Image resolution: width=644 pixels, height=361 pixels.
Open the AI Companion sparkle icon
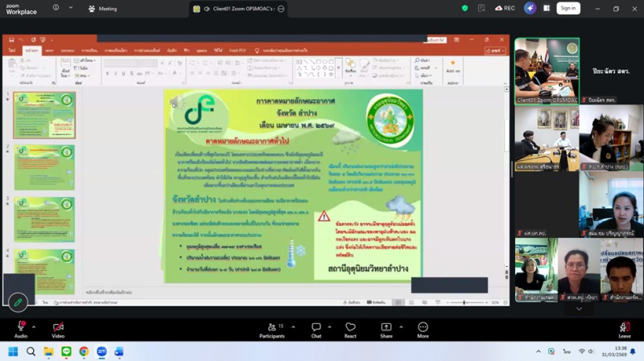(x=530, y=8)
